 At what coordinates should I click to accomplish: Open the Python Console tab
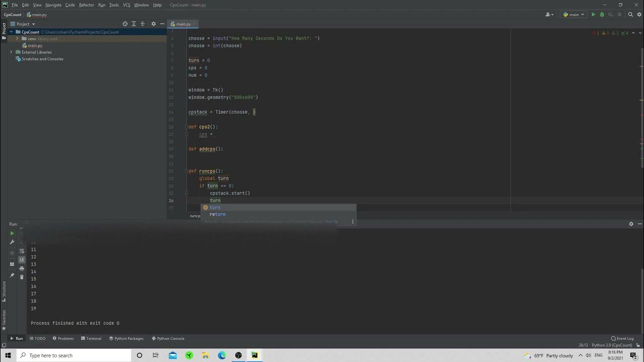pos(168,338)
